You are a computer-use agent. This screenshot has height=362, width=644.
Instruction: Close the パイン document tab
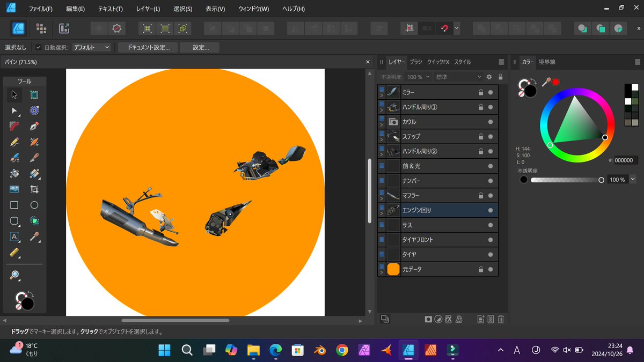368,62
